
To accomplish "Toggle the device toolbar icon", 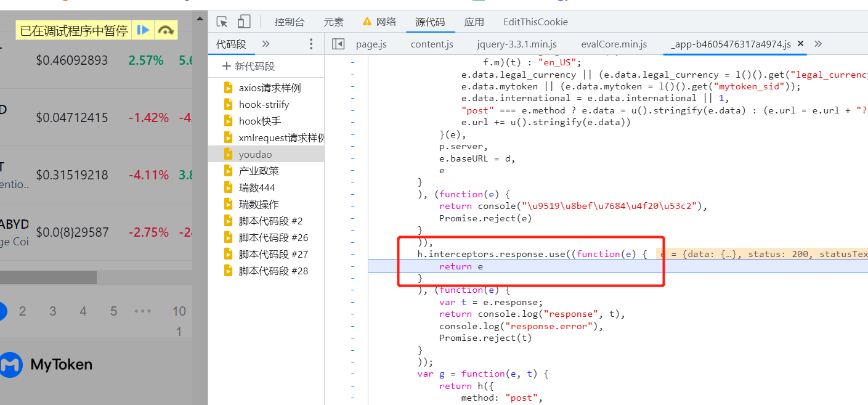I will click(244, 22).
